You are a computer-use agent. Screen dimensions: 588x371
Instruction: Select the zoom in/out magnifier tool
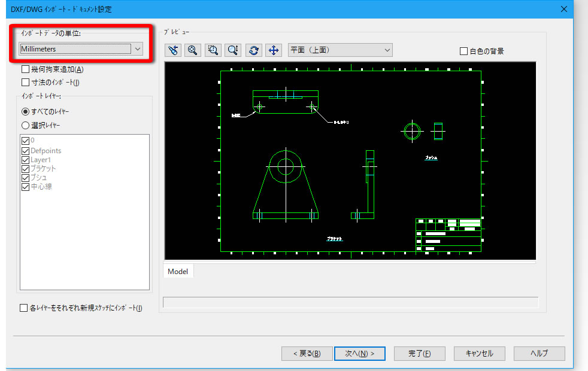pos(233,50)
